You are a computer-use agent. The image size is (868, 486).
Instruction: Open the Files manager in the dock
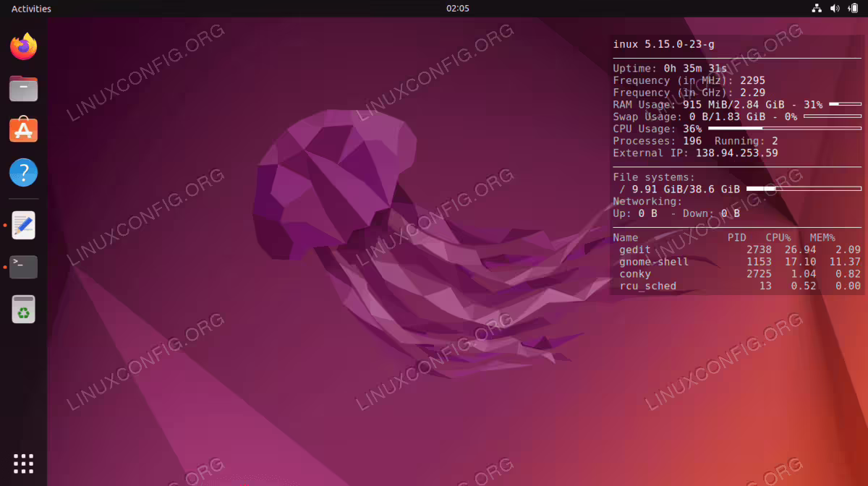pyautogui.click(x=23, y=89)
